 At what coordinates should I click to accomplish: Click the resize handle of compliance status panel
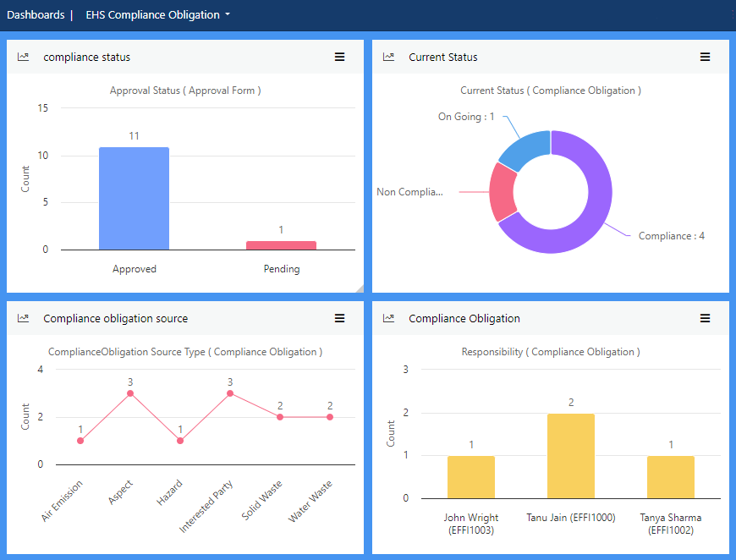click(359, 288)
